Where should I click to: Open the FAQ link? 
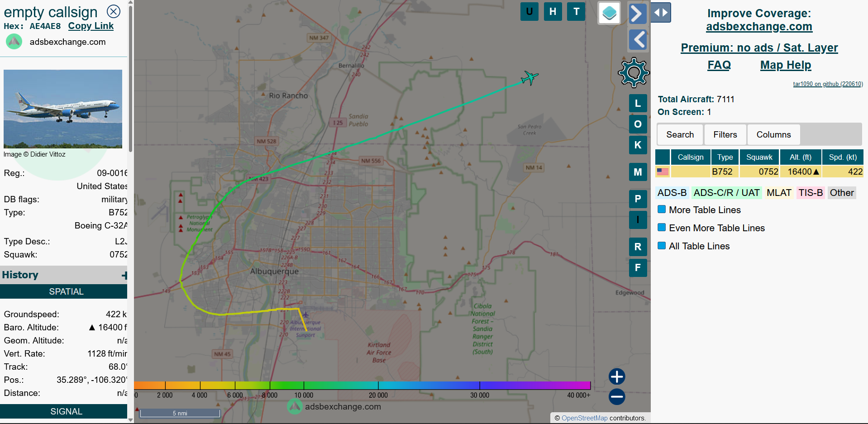tap(719, 65)
